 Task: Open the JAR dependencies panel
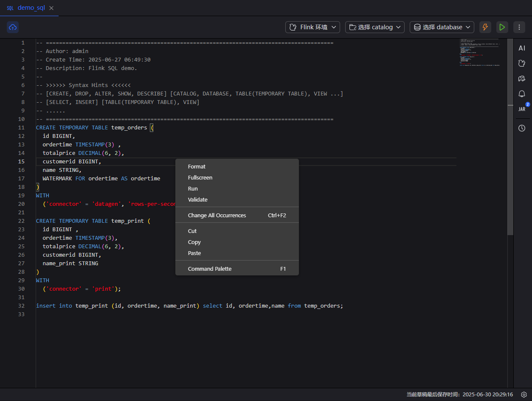[522, 109]
